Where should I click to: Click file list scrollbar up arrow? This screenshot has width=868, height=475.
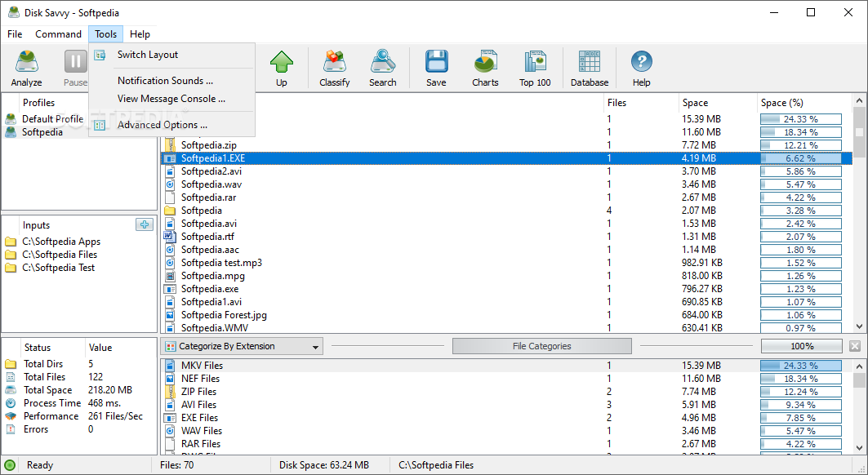coord(859,100)
